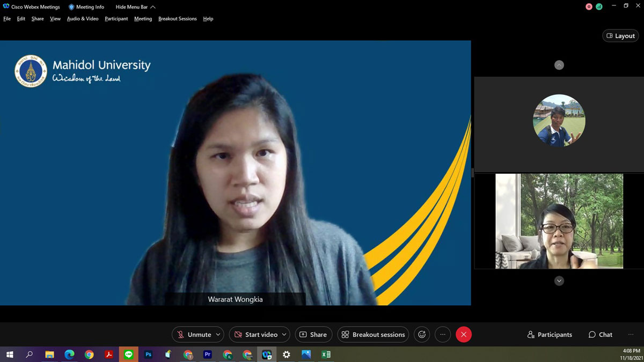Toggle the Participants panel
This screenshot has width=644, height=362.
(x=550, y=335)
